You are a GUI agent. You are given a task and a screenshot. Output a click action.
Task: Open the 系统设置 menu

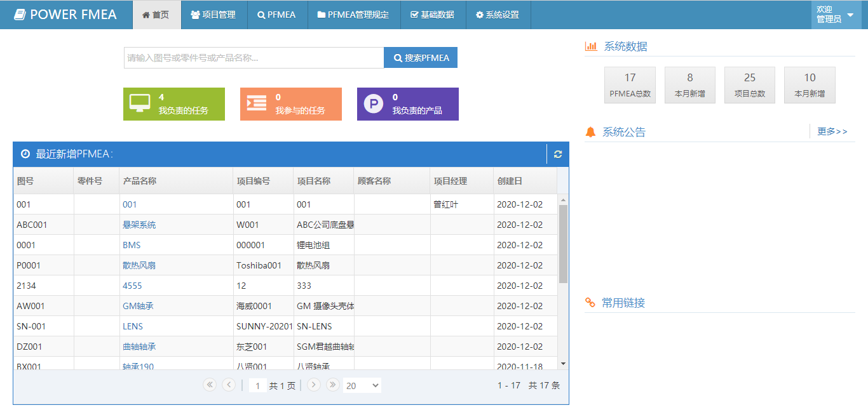pos(498,15)
